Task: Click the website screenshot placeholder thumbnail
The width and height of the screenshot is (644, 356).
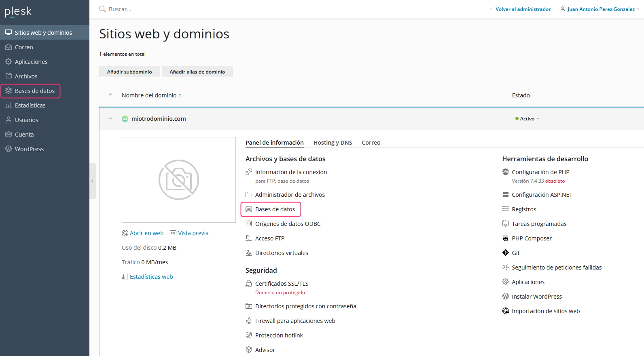Action: [179, 180]
